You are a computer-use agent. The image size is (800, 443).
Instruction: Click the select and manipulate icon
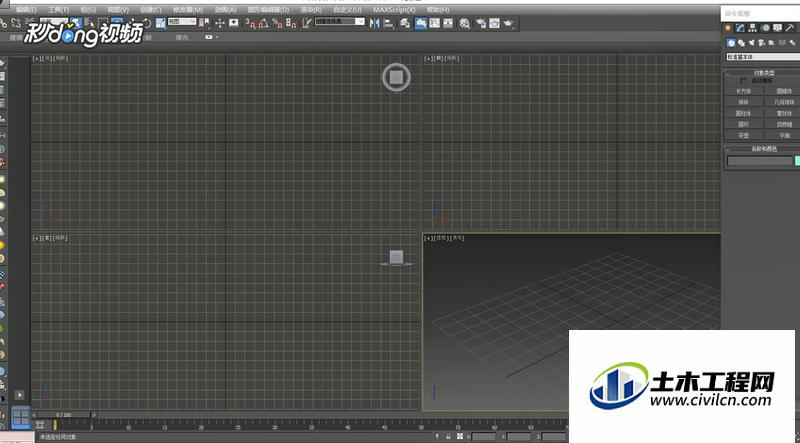[220, 23]
